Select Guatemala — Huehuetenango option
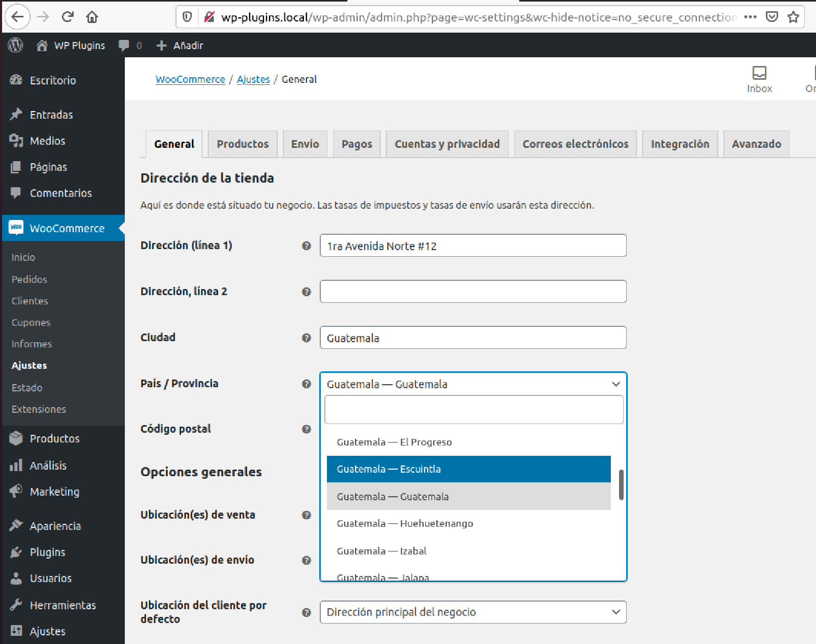Screen dimensions: 816x644 point(469,523)
